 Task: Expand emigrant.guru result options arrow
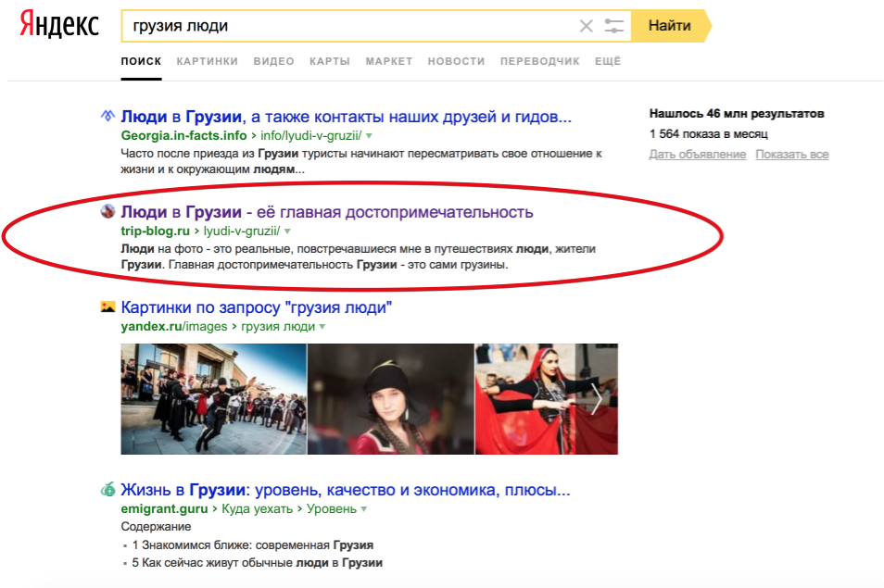pyautogui.click(x=364, y=509)
